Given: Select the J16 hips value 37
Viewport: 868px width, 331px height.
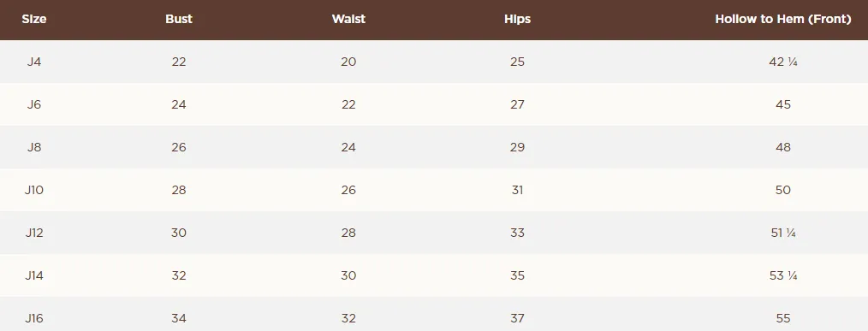Looking at the screenshot, I should coord(517,318).
